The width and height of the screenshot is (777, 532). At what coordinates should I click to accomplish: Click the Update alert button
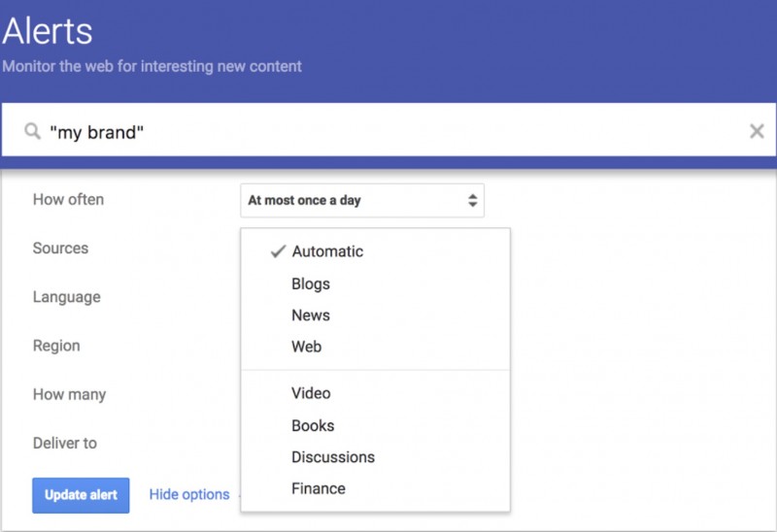[x=81, y=495]
